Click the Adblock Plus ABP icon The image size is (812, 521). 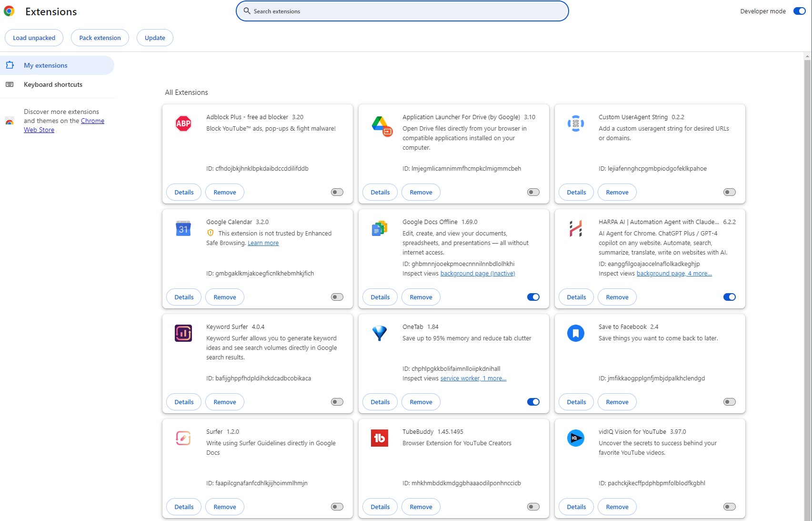(x=183, y=123)
